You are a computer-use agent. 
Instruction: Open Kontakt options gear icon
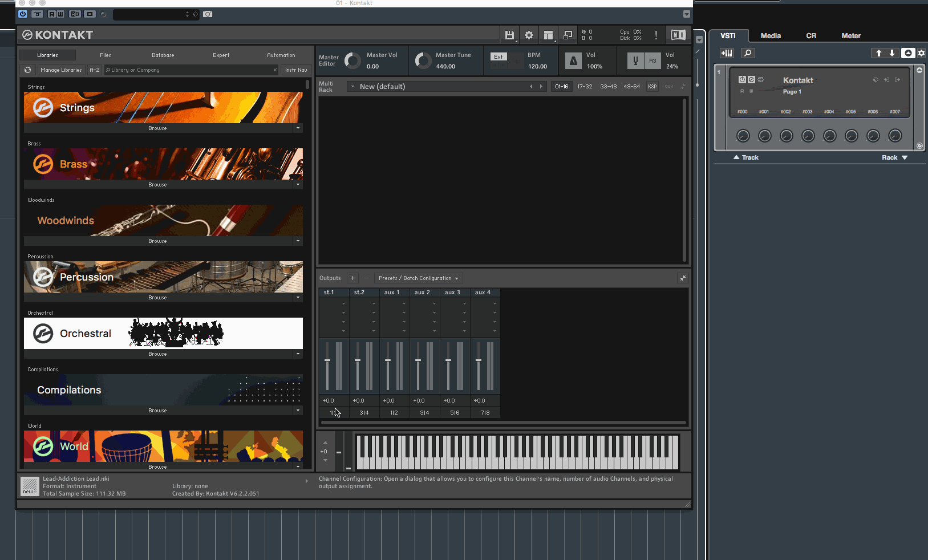[529, 35]
